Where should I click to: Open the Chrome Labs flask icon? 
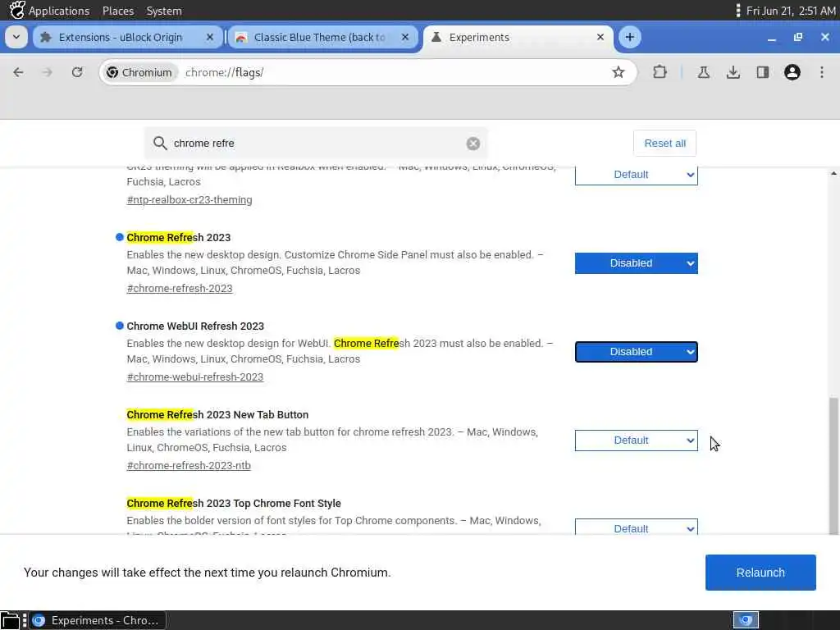703,72
